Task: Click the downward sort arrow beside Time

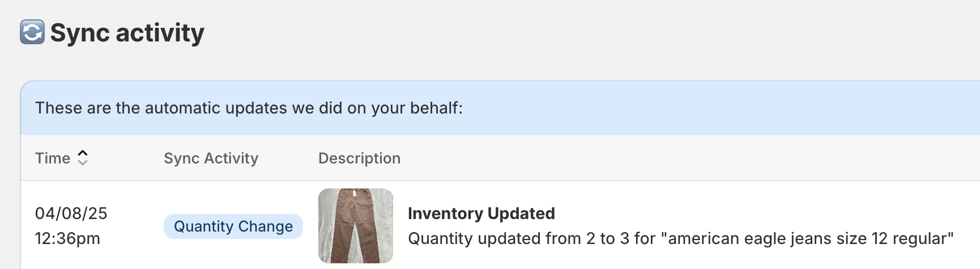Action: pos(83,163)
